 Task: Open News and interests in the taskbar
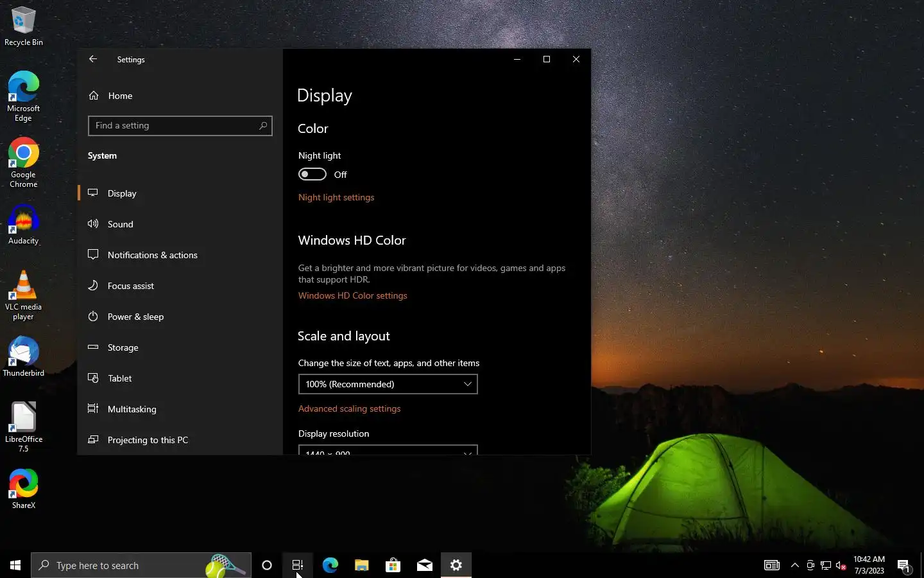click(x=772, y=565)
